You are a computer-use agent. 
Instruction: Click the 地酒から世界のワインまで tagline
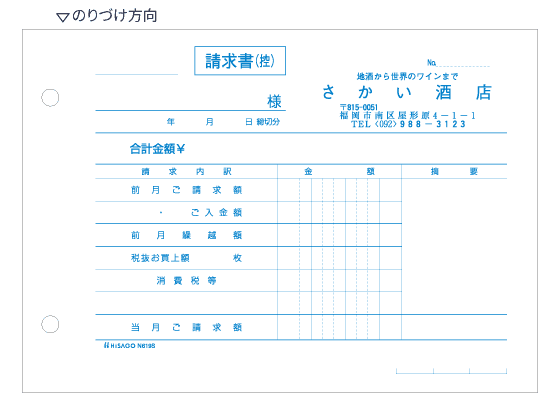click(x=408, y=76)
